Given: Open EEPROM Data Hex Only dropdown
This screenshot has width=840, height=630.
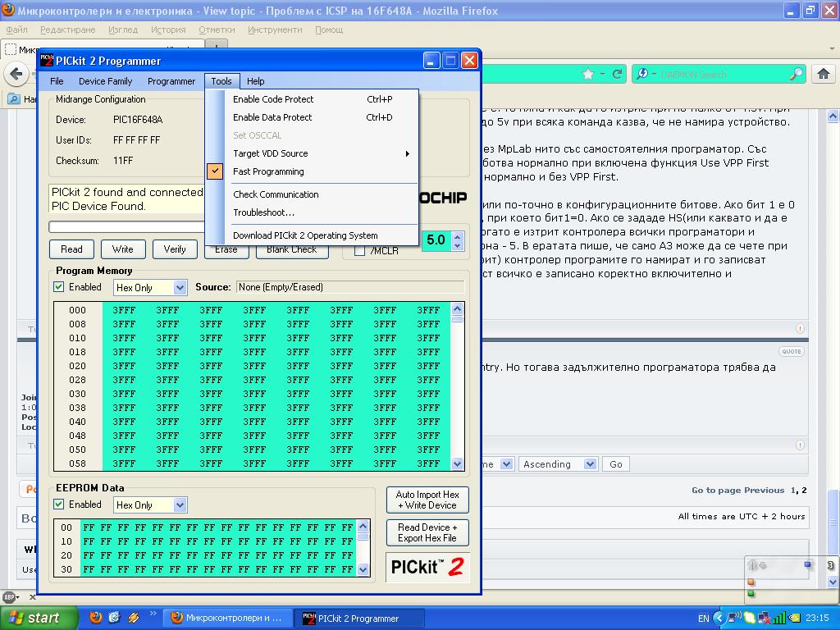Looking at the screenshot, I should click(x=150, y=505).
